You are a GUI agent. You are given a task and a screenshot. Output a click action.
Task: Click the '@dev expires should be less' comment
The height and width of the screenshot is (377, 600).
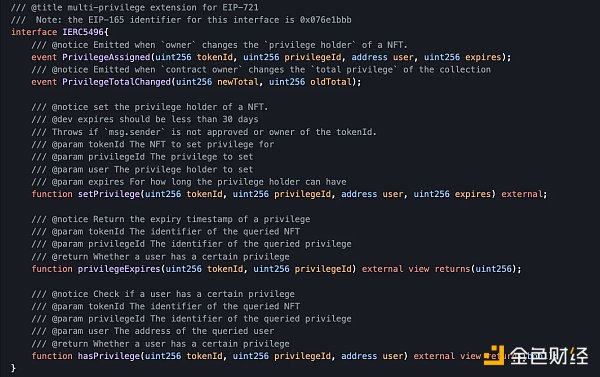tap(145, 119)
